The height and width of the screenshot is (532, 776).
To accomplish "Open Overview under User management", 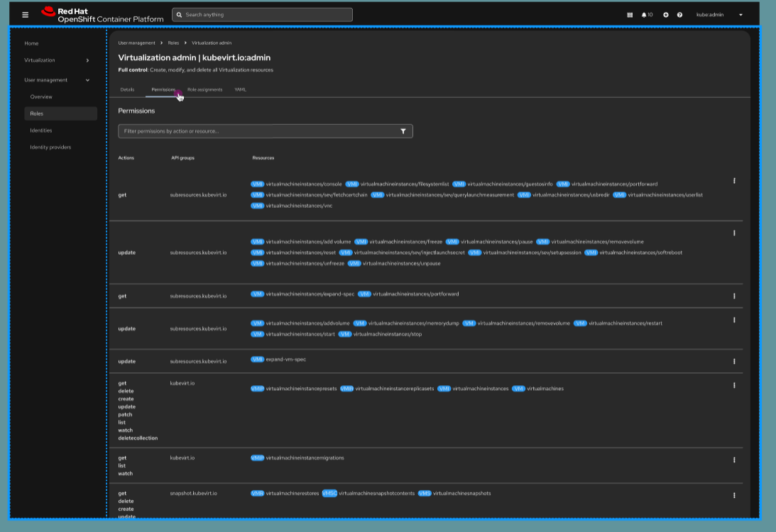I will tap(41, 97).
